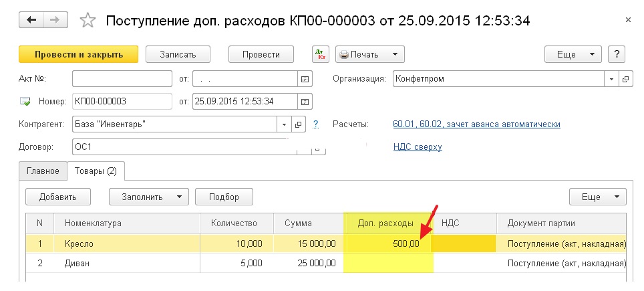Image resolution: width=644 pixels, height=291 pixels.
Task: Open help with the question mark button
Action: click(617, 54)
